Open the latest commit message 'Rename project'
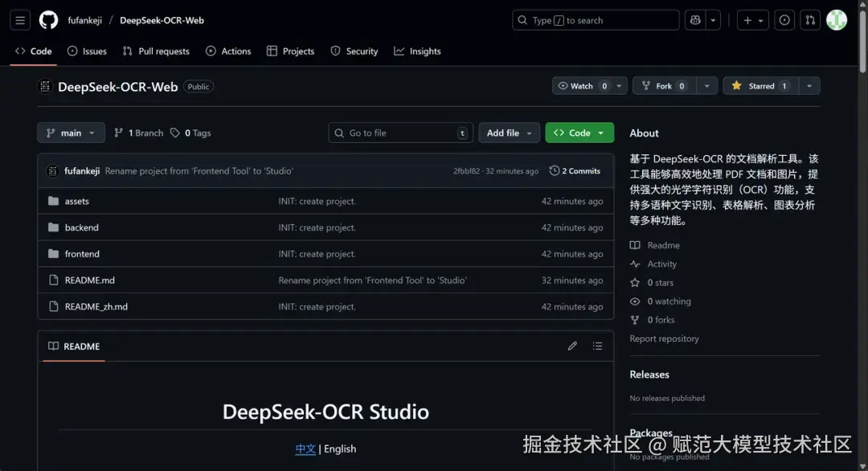The image size is (868, 471). point(199,171)
